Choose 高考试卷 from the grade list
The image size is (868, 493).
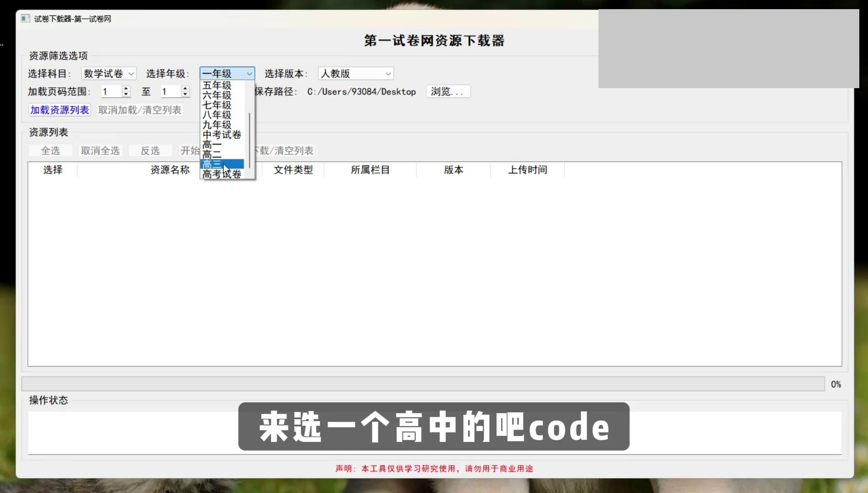point(222,174)
